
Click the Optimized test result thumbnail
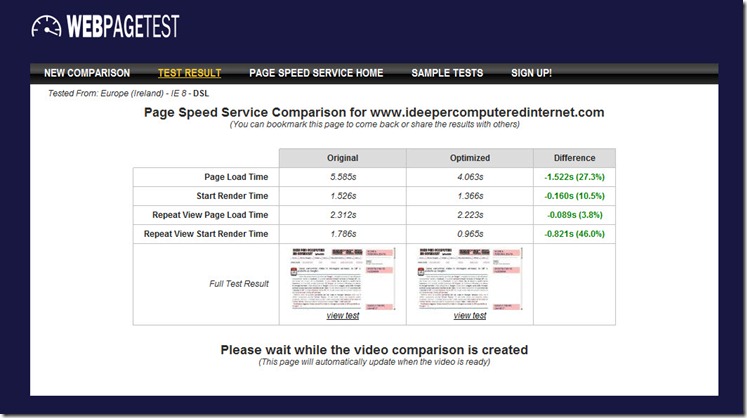(x=470, y=278)
